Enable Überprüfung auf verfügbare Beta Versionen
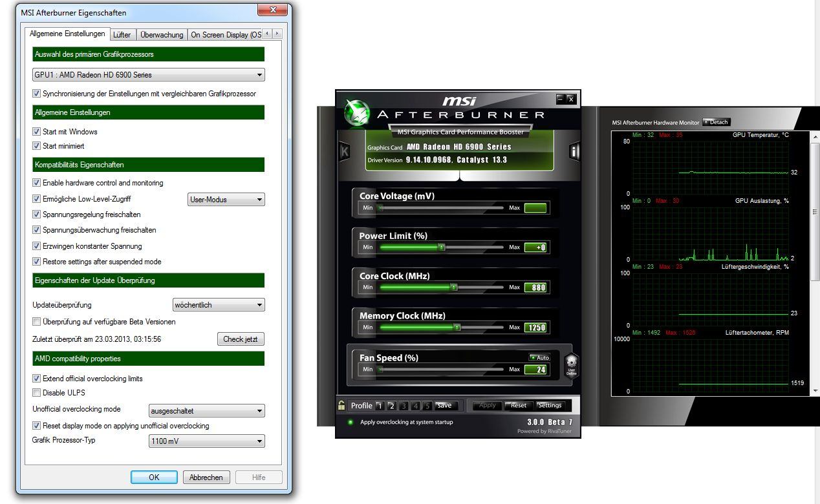The height and width of the screenshot is (504, 820). (x=36, y=322)
